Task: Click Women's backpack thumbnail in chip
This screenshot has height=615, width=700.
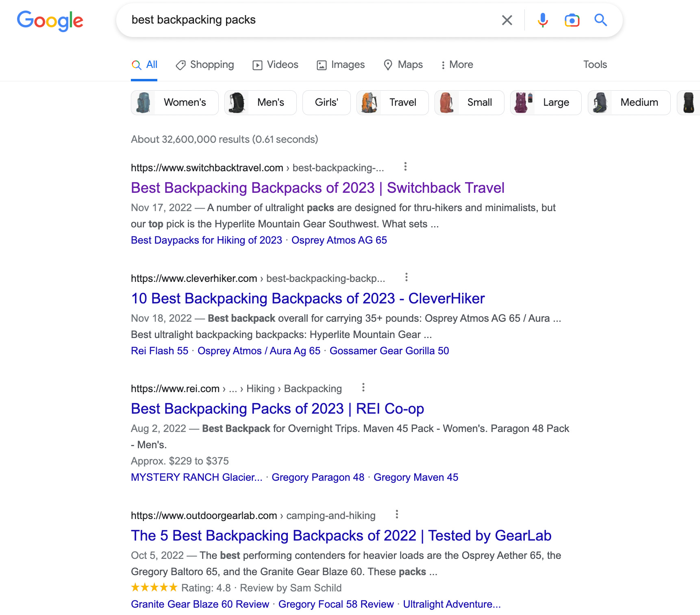Action: (143, 102)
